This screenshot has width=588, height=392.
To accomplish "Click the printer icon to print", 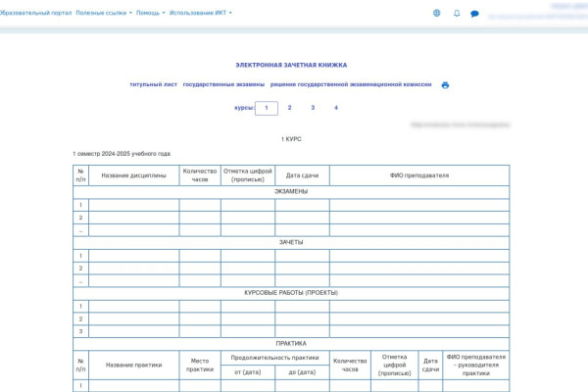I will tap(445, 85).
